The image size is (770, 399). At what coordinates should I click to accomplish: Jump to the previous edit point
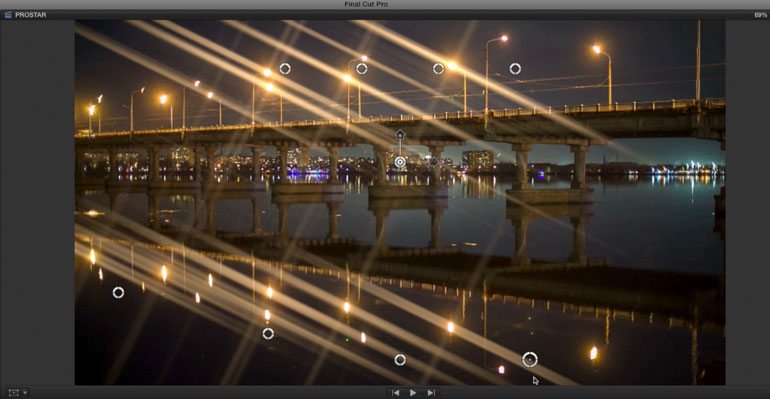(x=395, y=393)
